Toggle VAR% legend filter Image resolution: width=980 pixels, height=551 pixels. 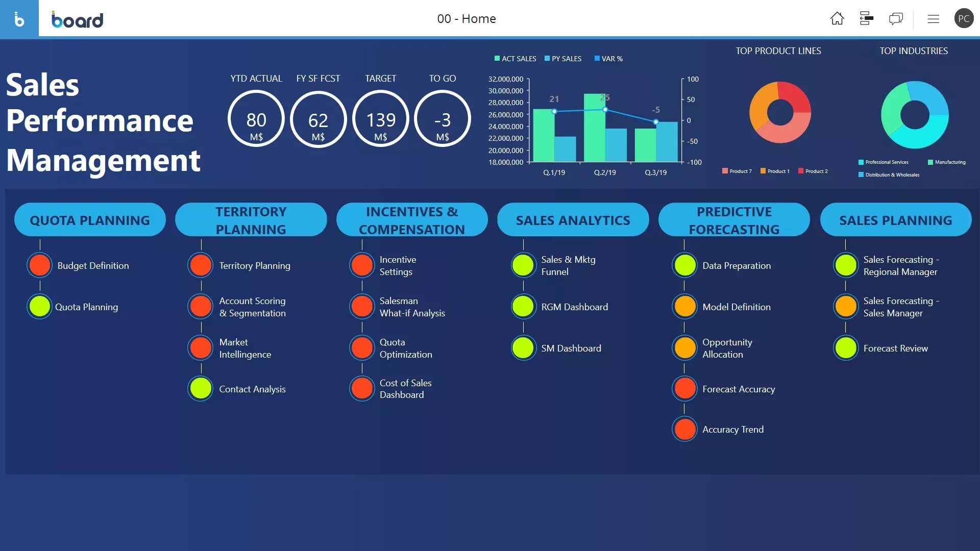point(608,59)
